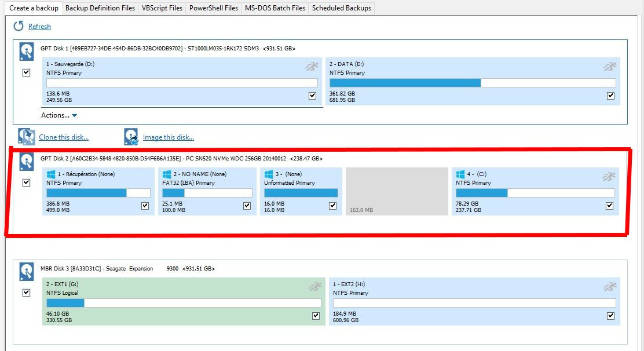This screenshot has width=644, height=351.
Task: Click the Actions... label
Action: click(55, 115)
